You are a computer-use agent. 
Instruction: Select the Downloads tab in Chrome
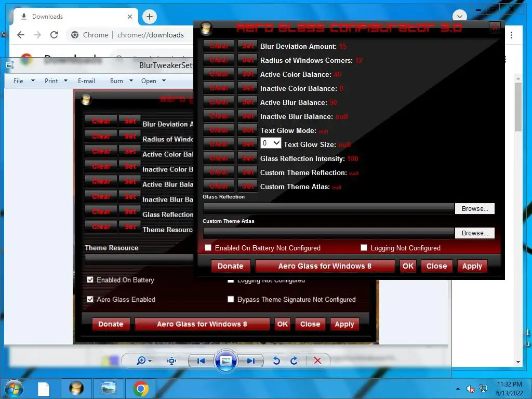pos(75,16)
